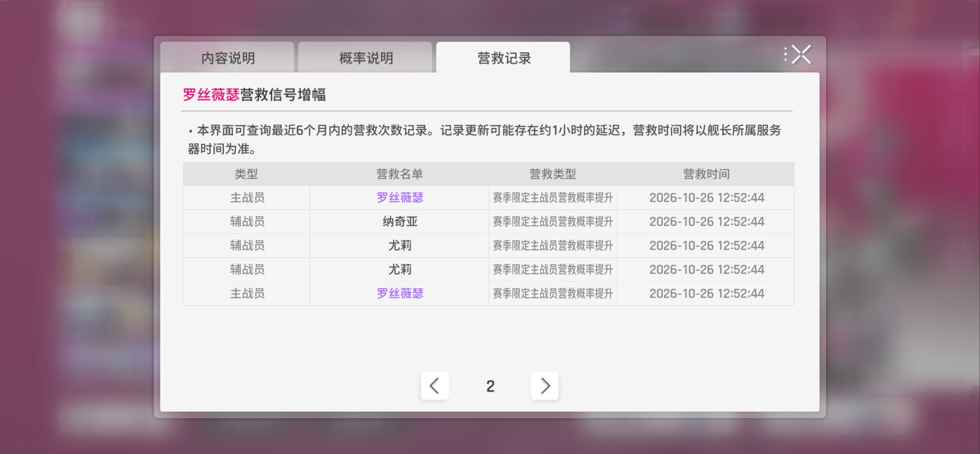Click the 类型 column header

[246, 174]
